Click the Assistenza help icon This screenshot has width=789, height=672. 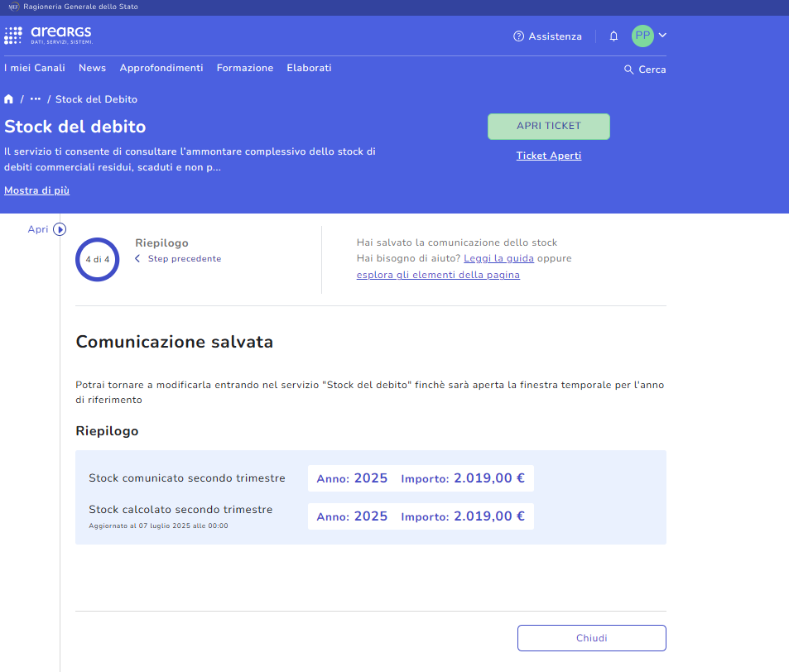(x=519, y=36)
